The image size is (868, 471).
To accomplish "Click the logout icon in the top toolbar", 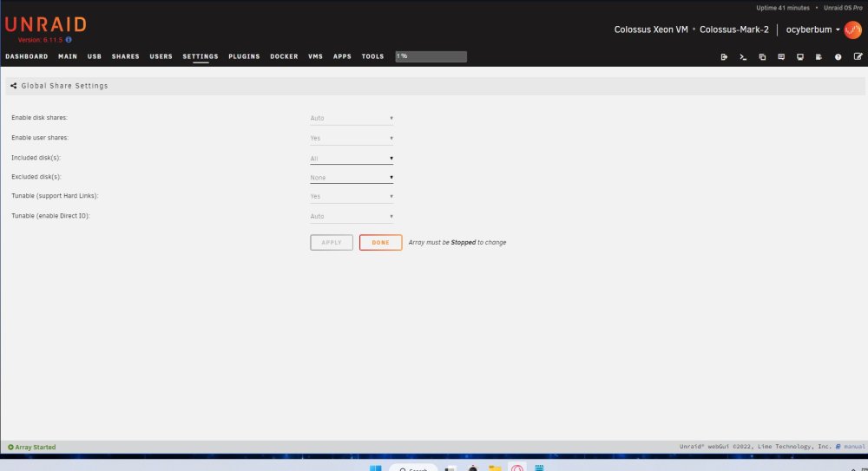I will point(724,57).
